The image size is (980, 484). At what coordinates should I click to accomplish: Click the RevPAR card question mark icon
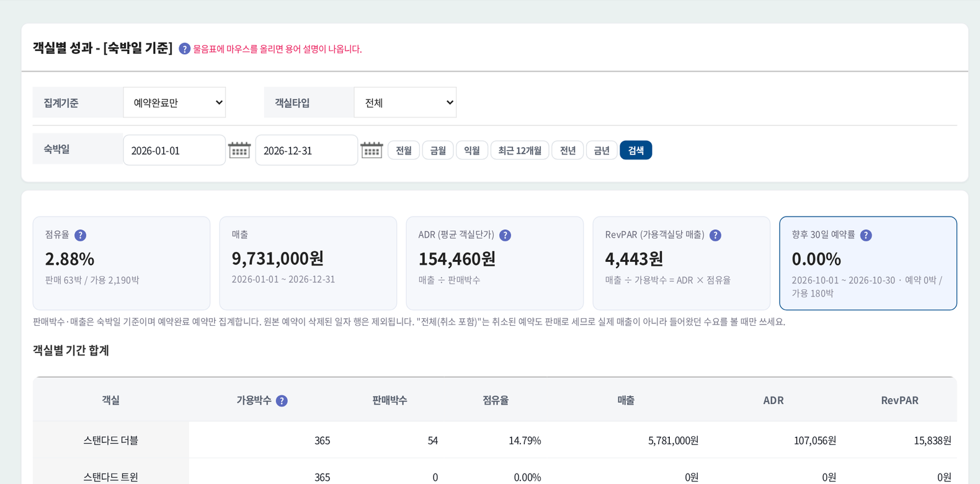[x=715, y=235]
